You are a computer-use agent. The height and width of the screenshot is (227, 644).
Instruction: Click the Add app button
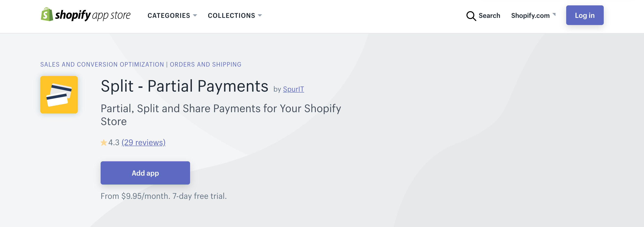145,173
